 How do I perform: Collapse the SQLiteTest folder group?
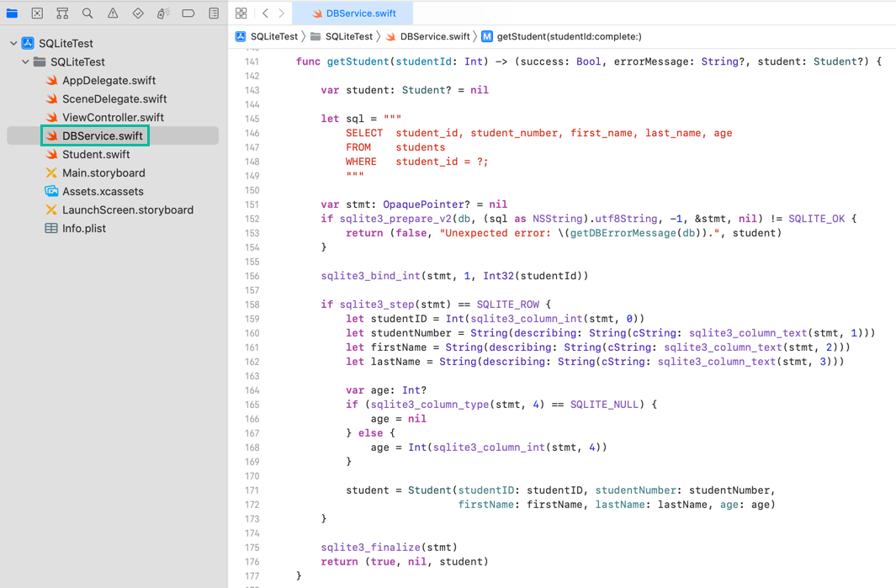(x=25, y=61)
